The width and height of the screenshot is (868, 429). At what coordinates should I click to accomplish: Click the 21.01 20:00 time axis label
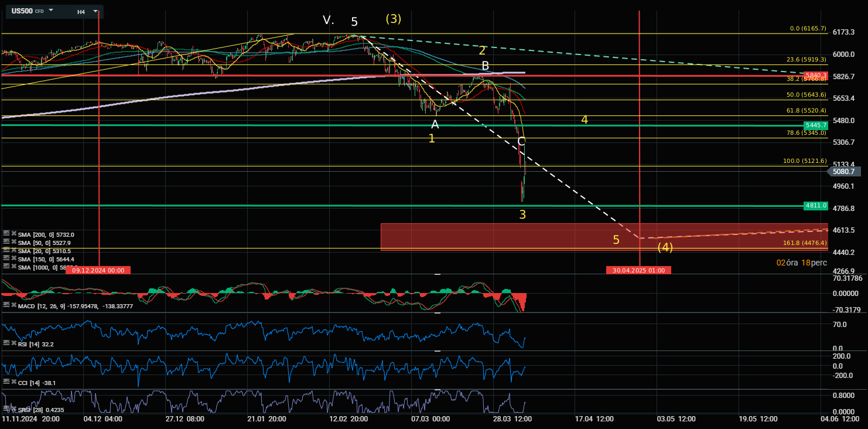[266, 419]
